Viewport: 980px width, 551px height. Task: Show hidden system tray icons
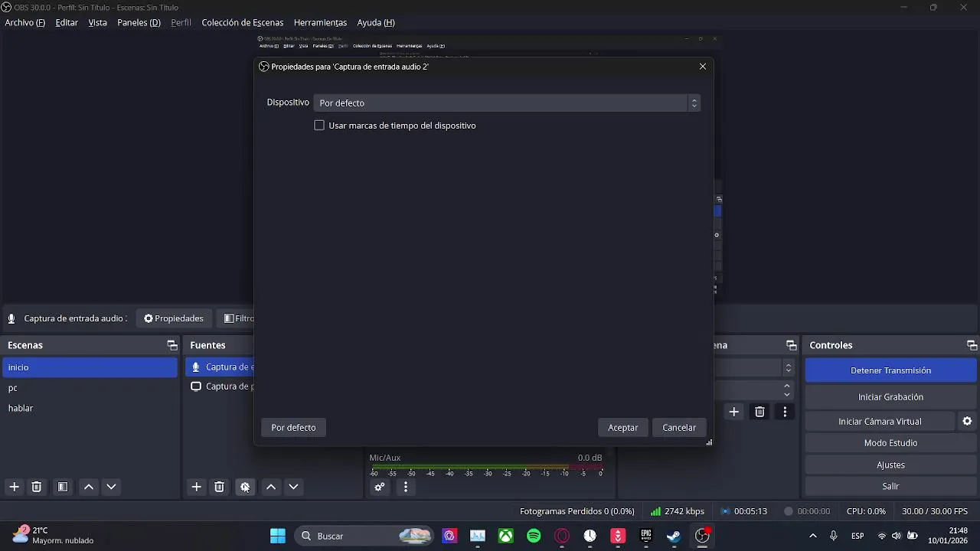812,536
